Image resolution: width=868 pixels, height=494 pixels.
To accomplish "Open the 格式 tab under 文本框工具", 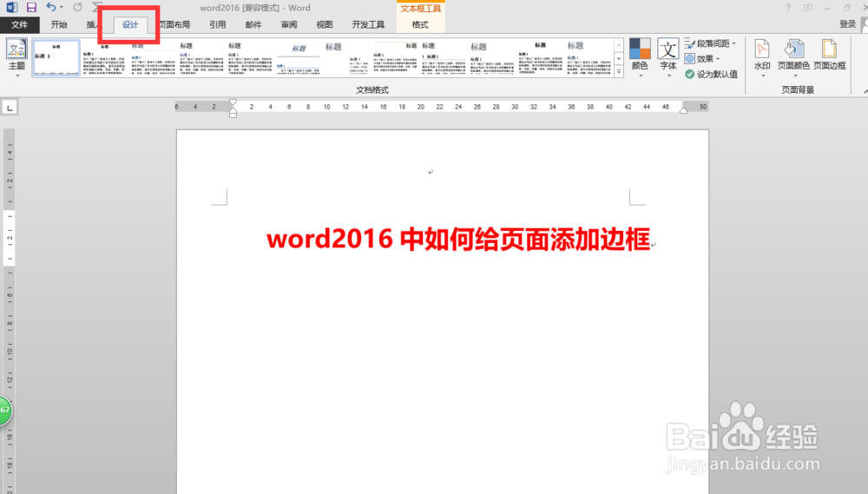I will click(420, 24).
